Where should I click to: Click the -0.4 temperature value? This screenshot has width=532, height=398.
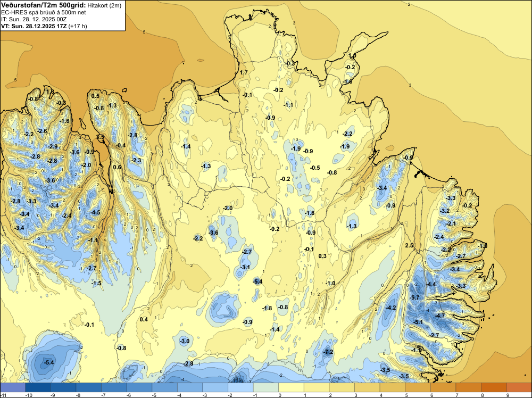coord(120,145)
